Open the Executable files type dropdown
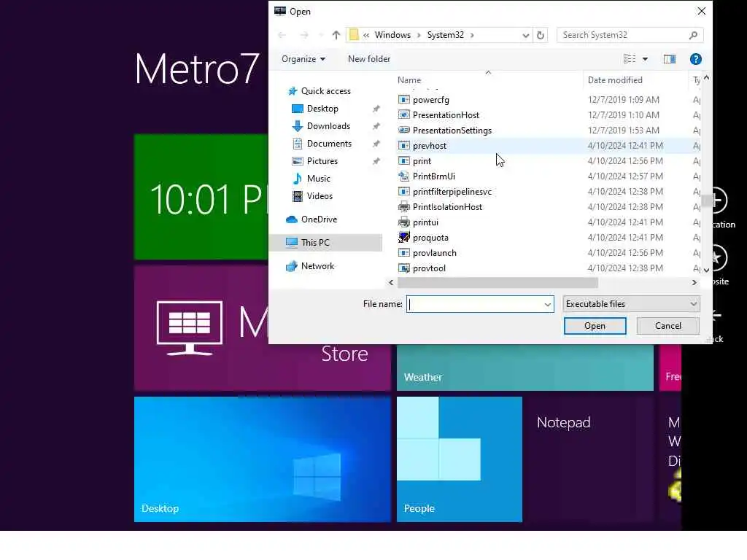The height and width of the screenshot is (560, 747). tap(631, 304)
